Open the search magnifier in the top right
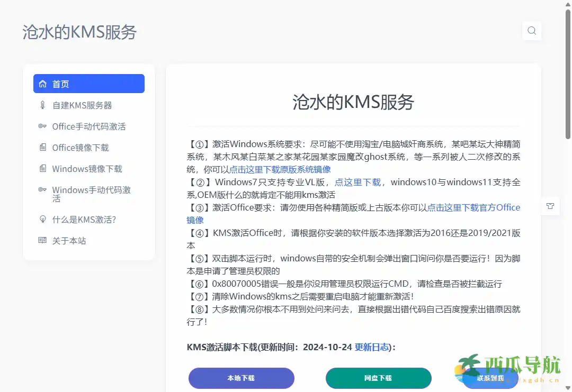Image resolution: width=572 pixels, height=392 pixels. 532,31
